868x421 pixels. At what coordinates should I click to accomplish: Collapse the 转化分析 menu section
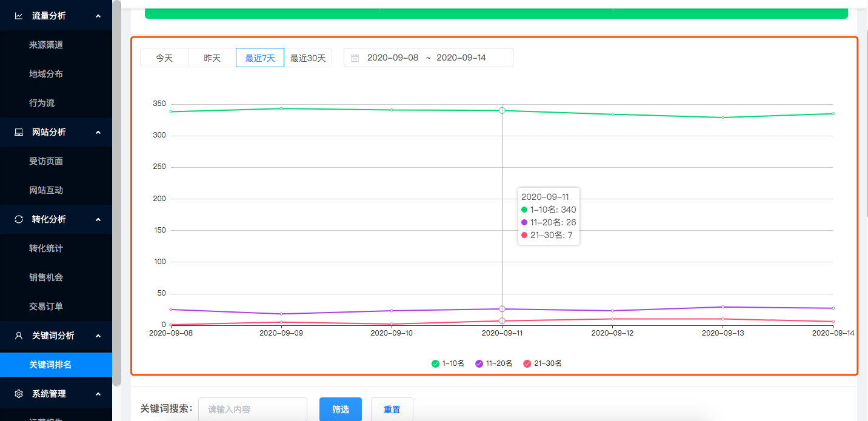(x=98, y=219)
